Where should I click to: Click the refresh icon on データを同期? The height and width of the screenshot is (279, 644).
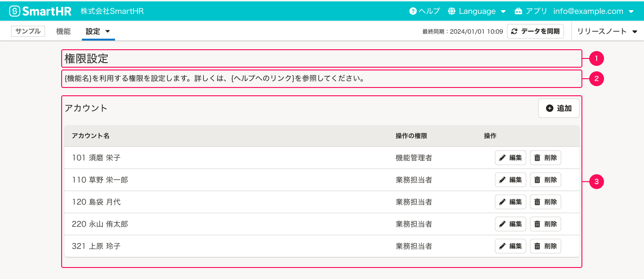(513, 31)
